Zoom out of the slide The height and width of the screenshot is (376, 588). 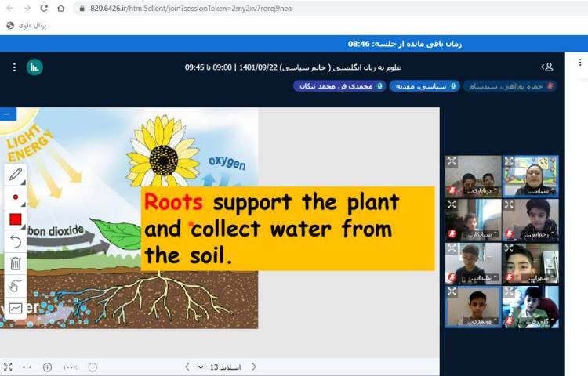coord(93,367)
